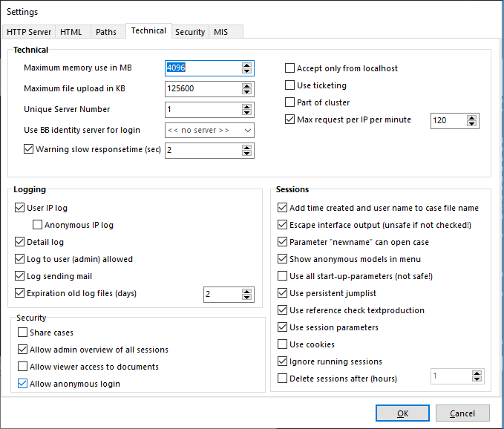Screen dimensions: 504x429
Task: Decrease Maximum file upload value with down arrow
Action: point(246,92)
